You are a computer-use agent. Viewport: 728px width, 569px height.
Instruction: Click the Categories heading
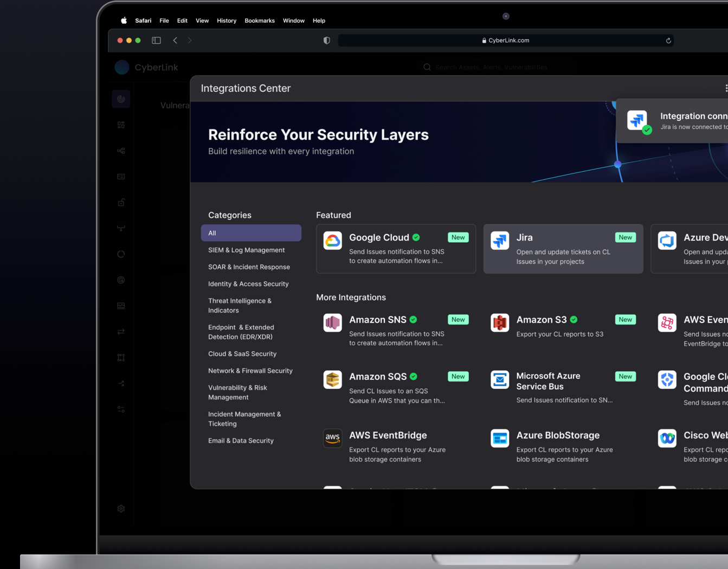pos(230,215)
